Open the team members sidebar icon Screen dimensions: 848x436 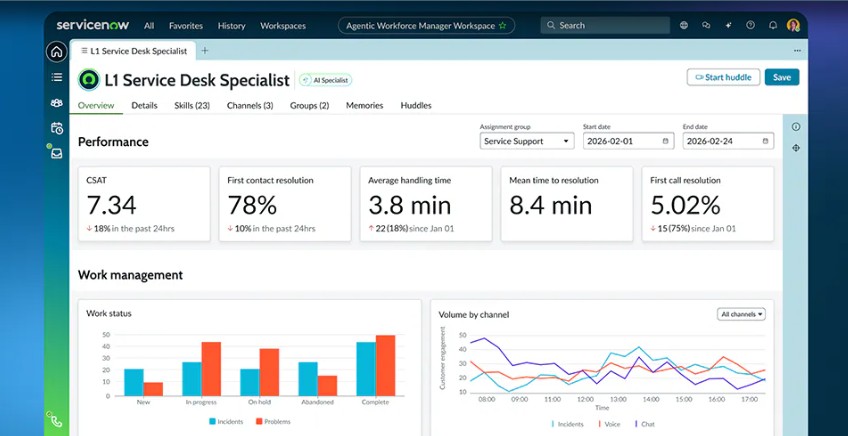(x=56, y=102)
